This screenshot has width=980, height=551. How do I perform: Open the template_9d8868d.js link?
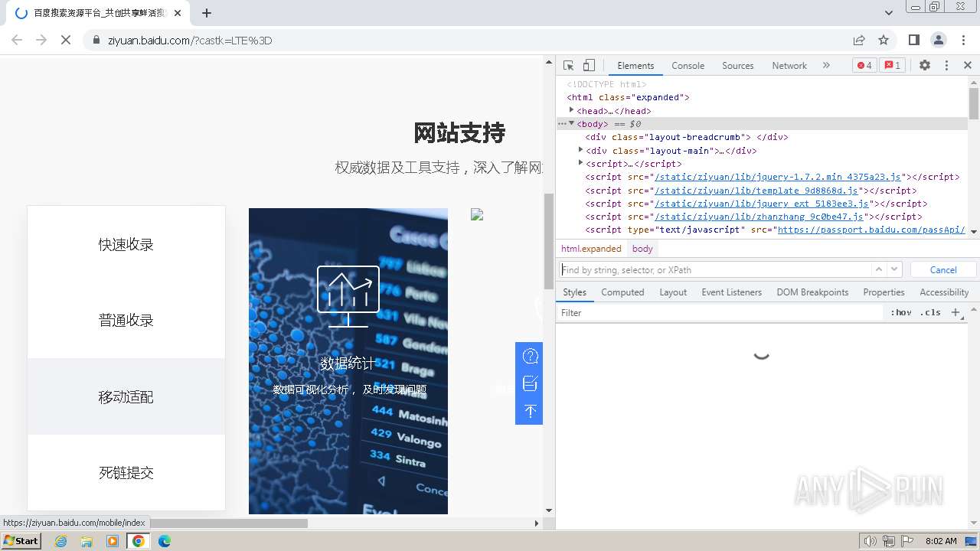click(x=758, y=191)
